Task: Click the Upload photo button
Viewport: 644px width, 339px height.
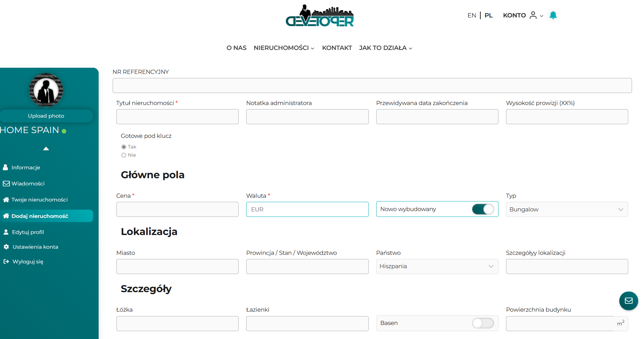Action: (46, 116)
